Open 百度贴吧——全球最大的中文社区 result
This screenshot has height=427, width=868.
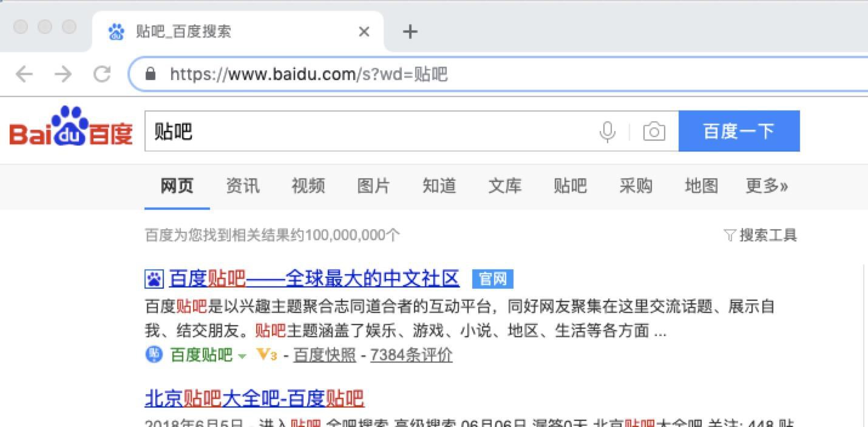click(314, 279)
